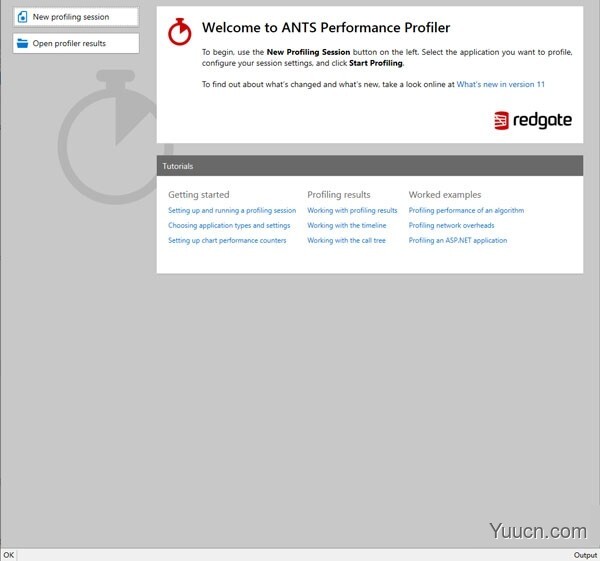Screen dimensions: 600x561
Task: Click the Tutorials header bar
Action: click(x=370, y=166)
